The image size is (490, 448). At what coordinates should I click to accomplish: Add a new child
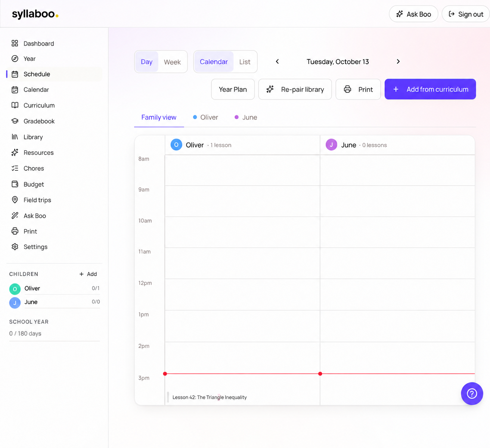[x=88, y=274]
